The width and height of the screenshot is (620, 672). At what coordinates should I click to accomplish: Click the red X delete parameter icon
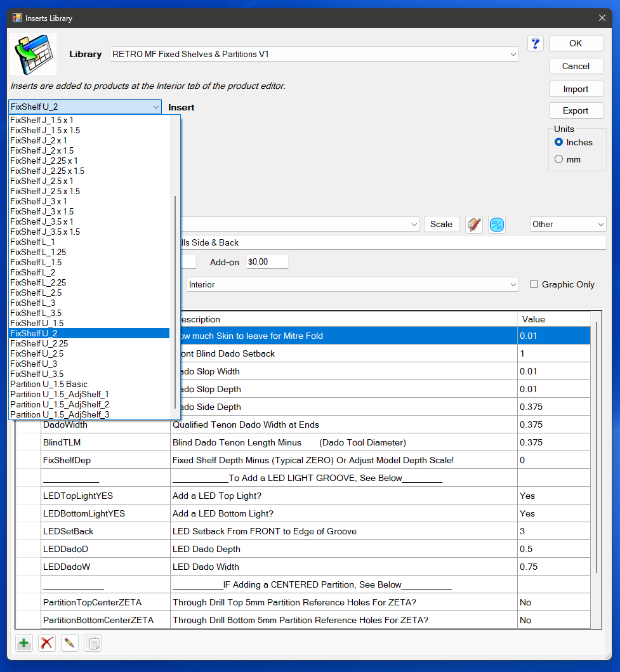tap(46, 643)
